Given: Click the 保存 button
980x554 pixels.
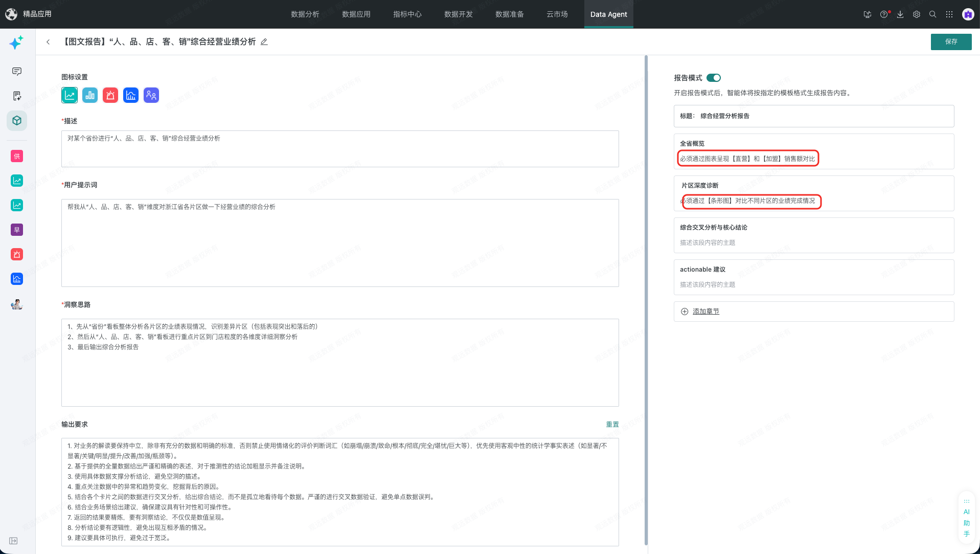Looking at the screenshot, I should coord(951,42).
